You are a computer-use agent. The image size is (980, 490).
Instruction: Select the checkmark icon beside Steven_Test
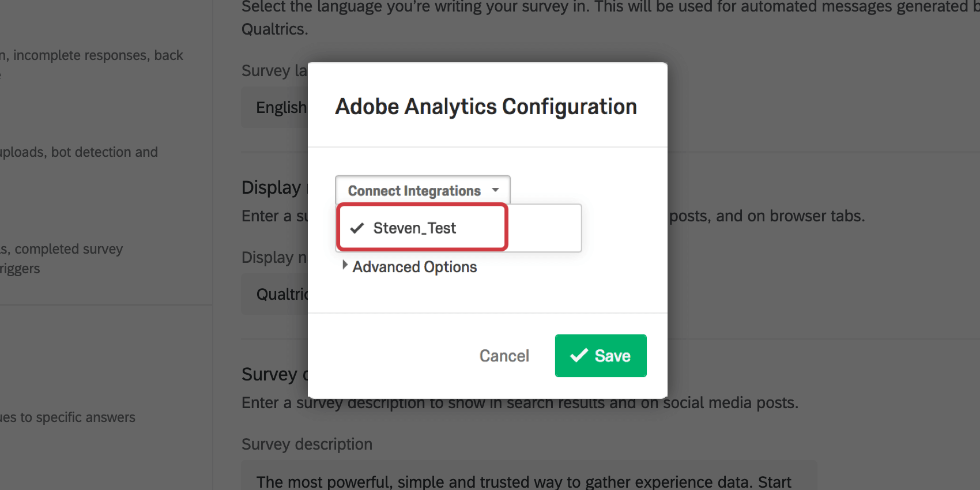click(x=357, y=228)
